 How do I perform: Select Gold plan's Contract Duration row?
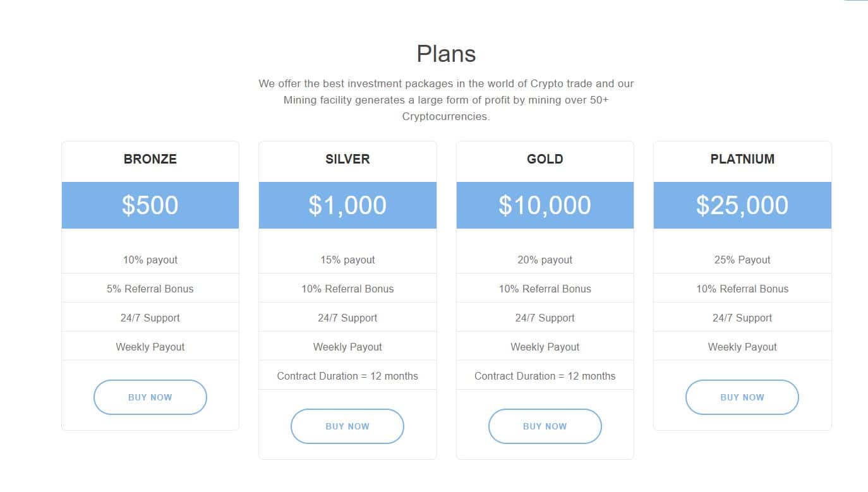[x=545, y=376]
